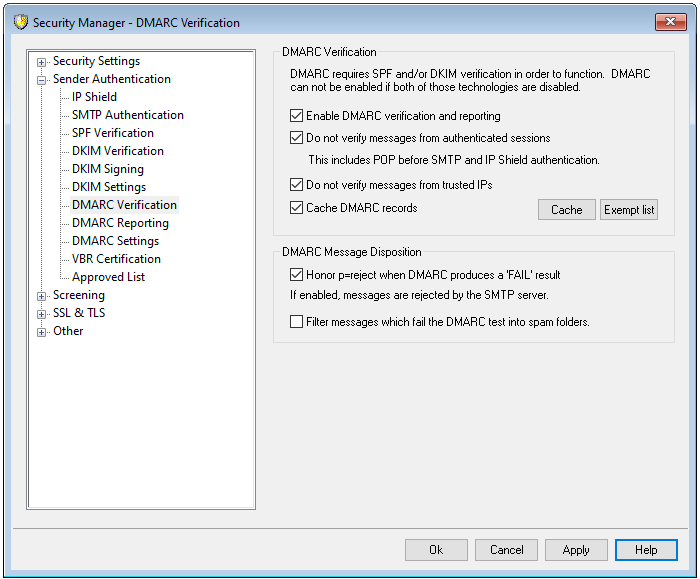Select SPF Verification in the tree
The width and height of the screenshot is (700, 579).
tap(112, 133)
